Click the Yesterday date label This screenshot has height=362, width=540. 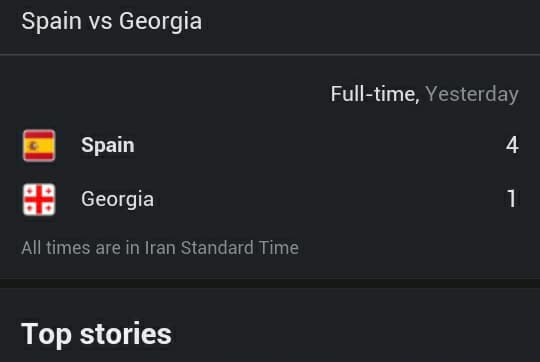coord(472,94)
